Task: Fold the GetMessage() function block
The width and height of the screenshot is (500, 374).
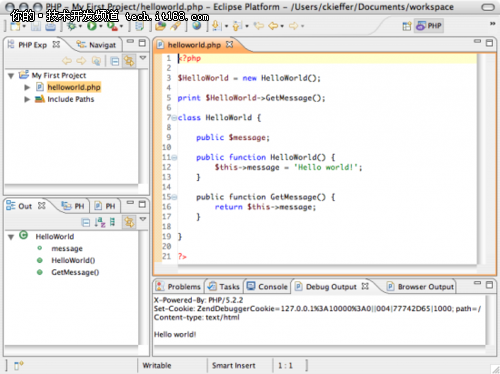Action: [174, 197]
